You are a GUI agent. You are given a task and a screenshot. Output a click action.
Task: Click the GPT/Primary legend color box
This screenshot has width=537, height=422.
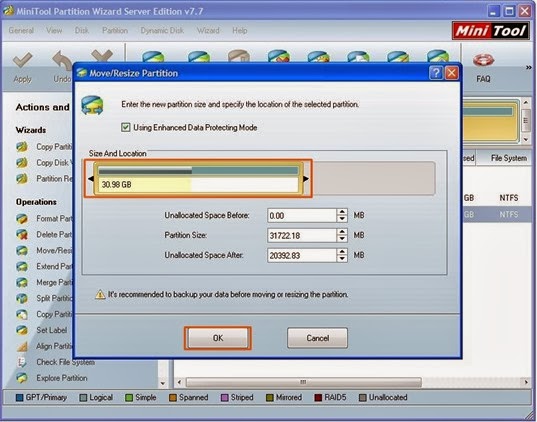pyautogui.click(x=20, y=398)
